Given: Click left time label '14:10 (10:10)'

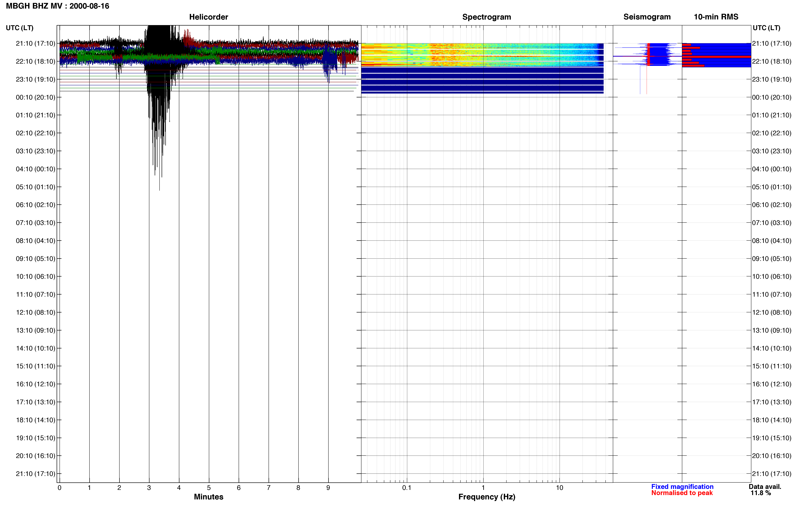Looking at the screenshot, I should [36, 348].
